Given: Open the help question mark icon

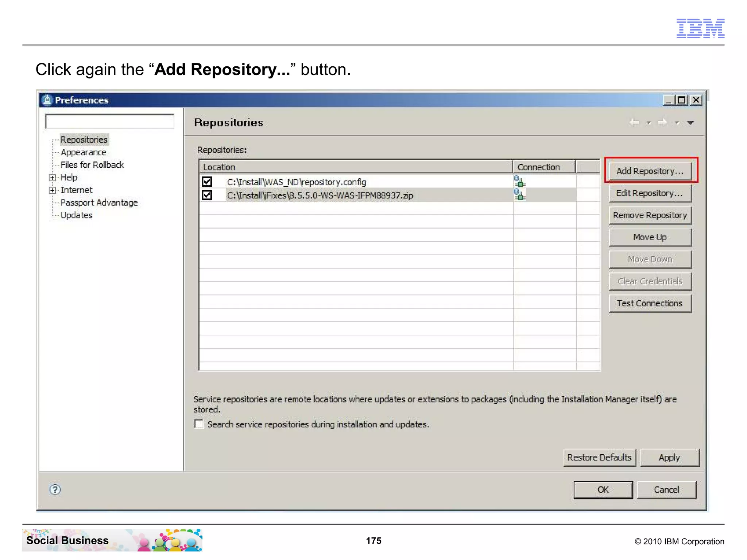Looking at the screenshot, I should [55, 490].
